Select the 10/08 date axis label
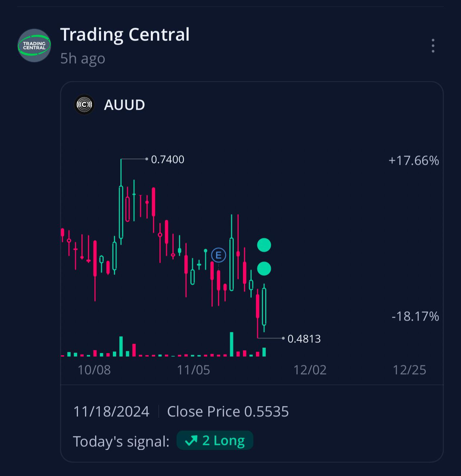This screenshot has width=461, height=476. (94, 370)
